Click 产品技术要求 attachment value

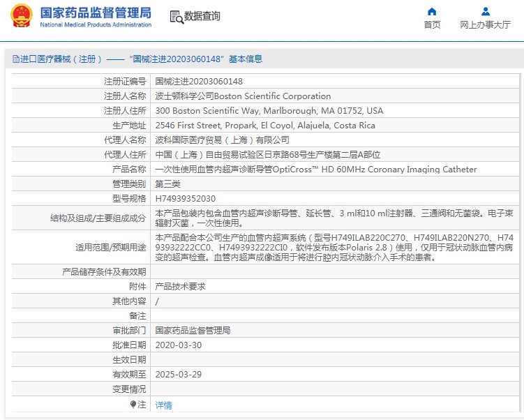click(181, 286)
